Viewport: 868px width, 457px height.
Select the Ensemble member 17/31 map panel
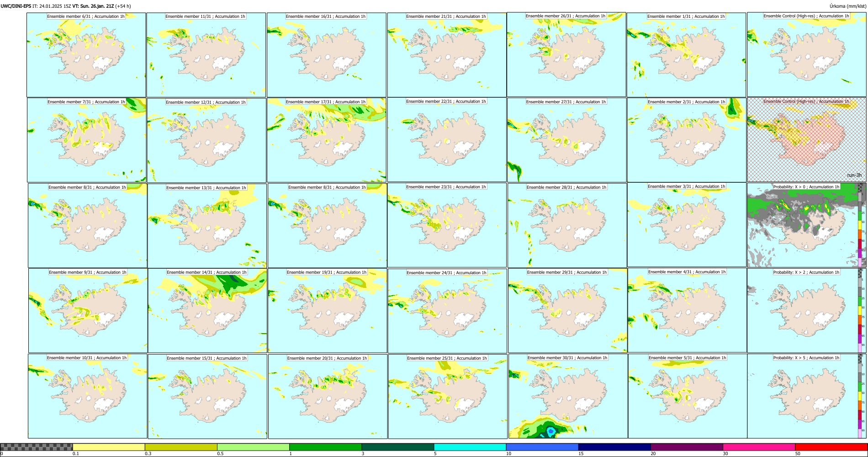coord(327,140)
